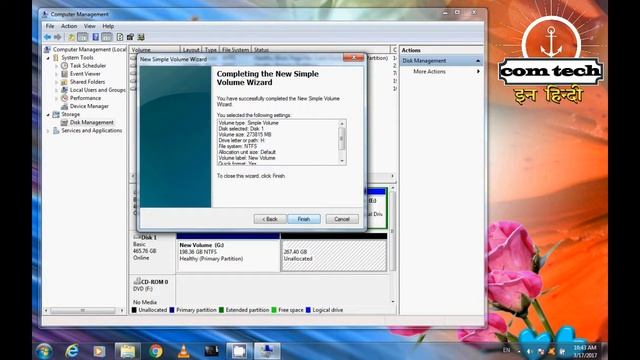Click the Device Manager icon in the tree
The image size is (640, 360).
[x=64, y=106]
